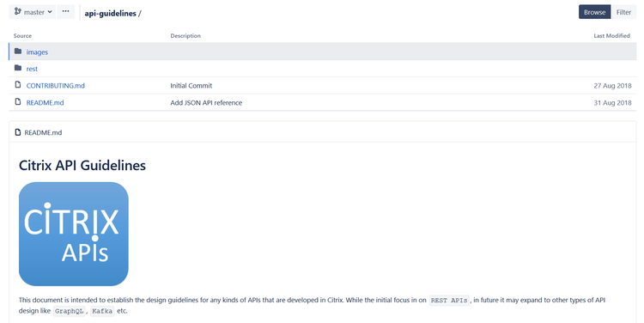This screenshot has width=644, height=323.
Task: Click the Kafka code snippet
Action: [102, 311]
